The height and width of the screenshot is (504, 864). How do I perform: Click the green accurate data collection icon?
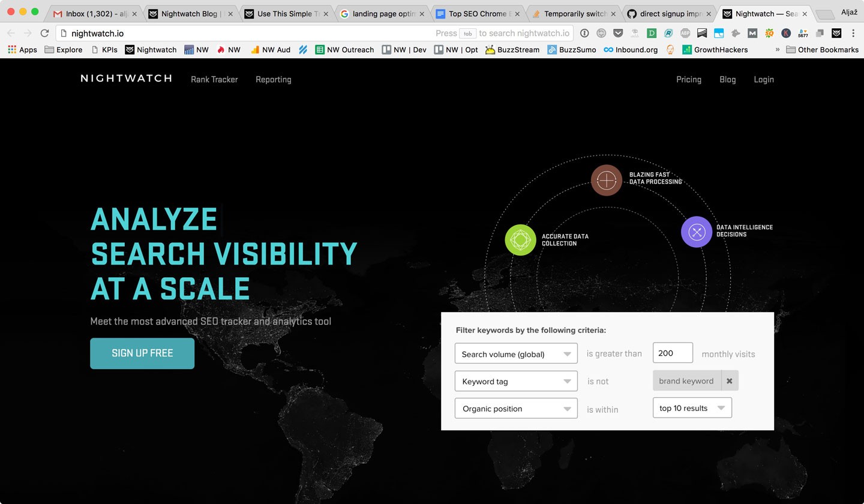[x=520, y=240]
